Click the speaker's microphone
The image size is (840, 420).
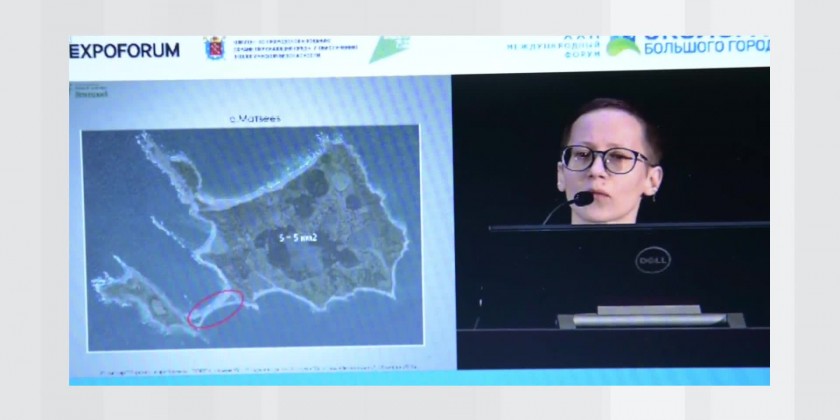(581, 199)
